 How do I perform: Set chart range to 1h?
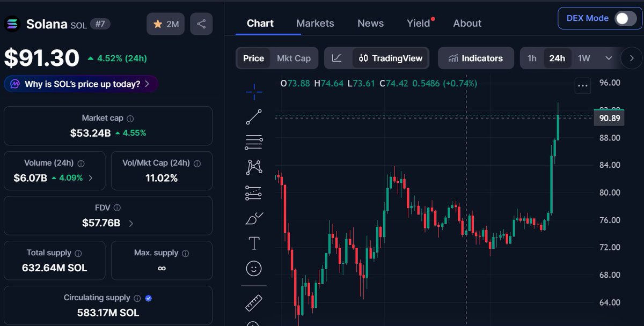(532, 58)
